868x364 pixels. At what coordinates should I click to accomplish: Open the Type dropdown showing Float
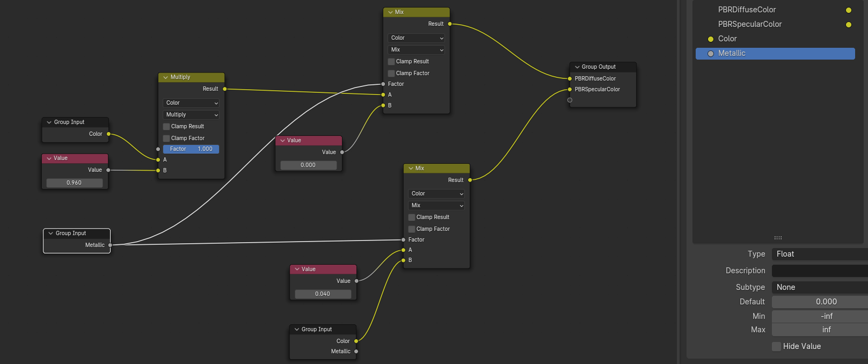point(819,254)
